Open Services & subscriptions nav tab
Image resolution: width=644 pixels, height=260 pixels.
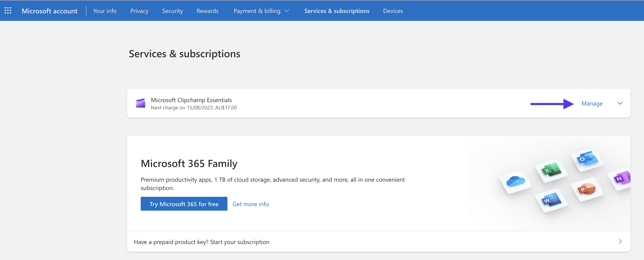[336, 10]
